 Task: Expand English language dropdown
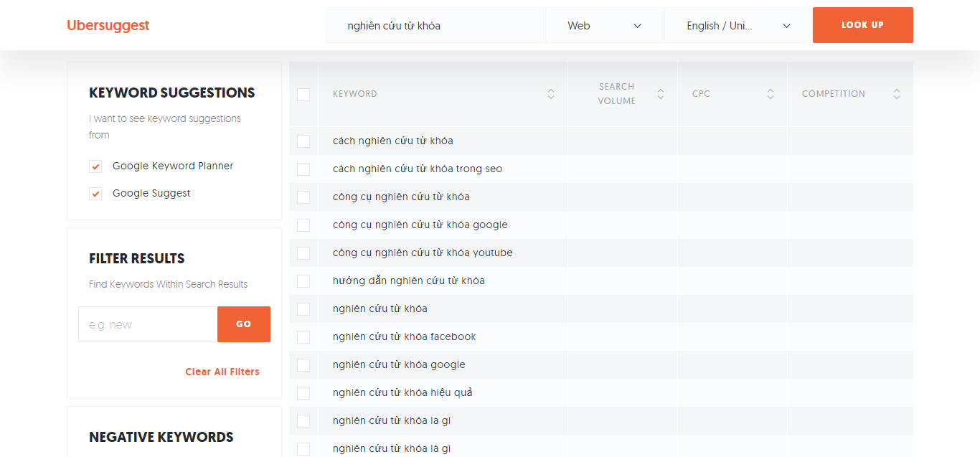[738, 26]
